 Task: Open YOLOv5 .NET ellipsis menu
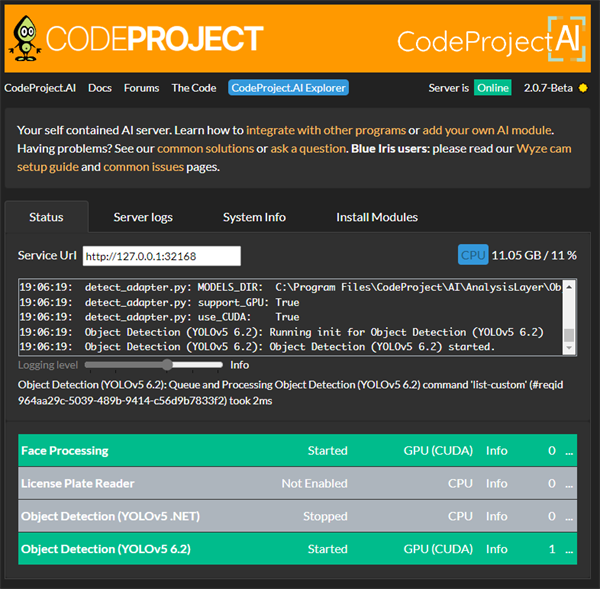tap(569, 517)
